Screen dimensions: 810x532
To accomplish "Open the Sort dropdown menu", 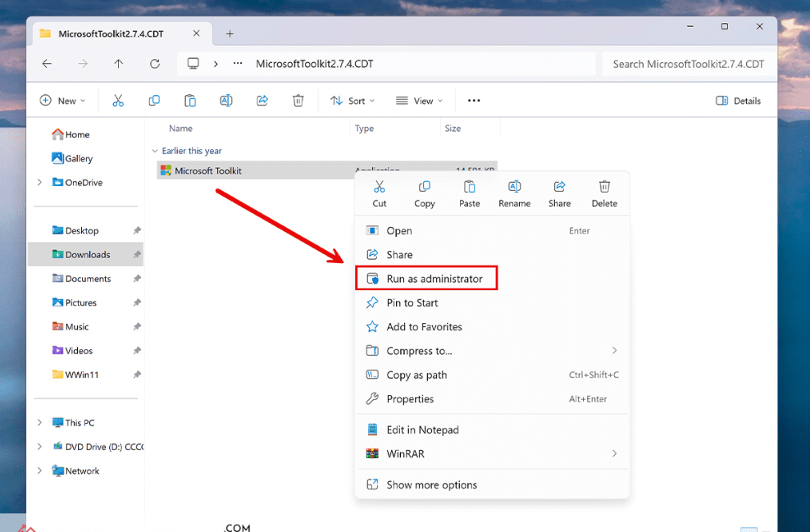I will [353, 101].
